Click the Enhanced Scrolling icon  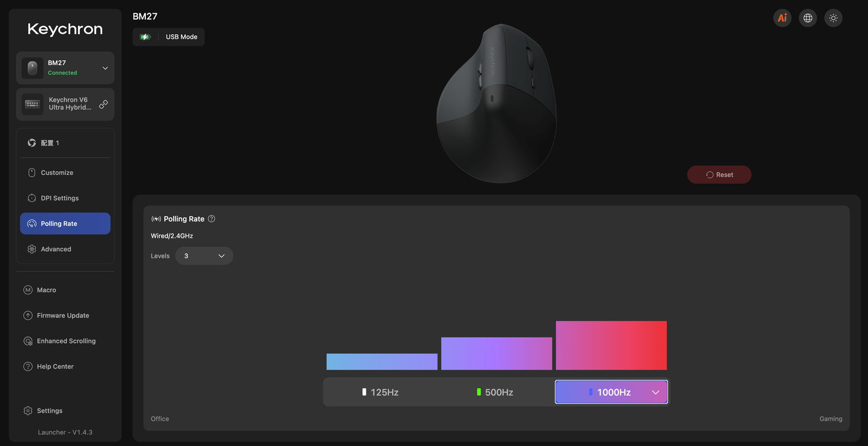28,341
